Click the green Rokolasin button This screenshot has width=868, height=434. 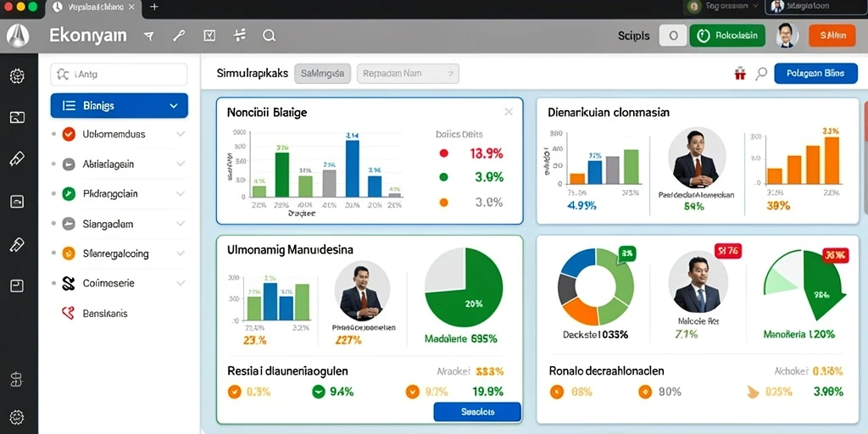[727, 36]
